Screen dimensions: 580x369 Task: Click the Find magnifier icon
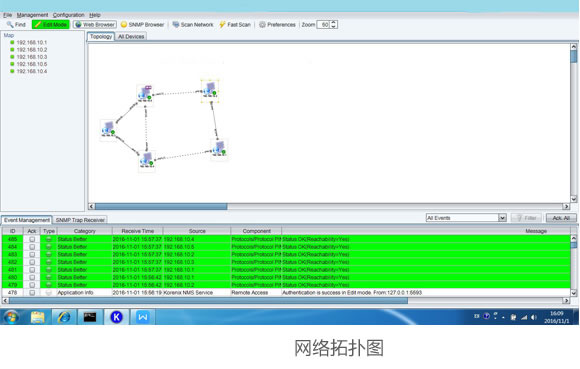10,24
